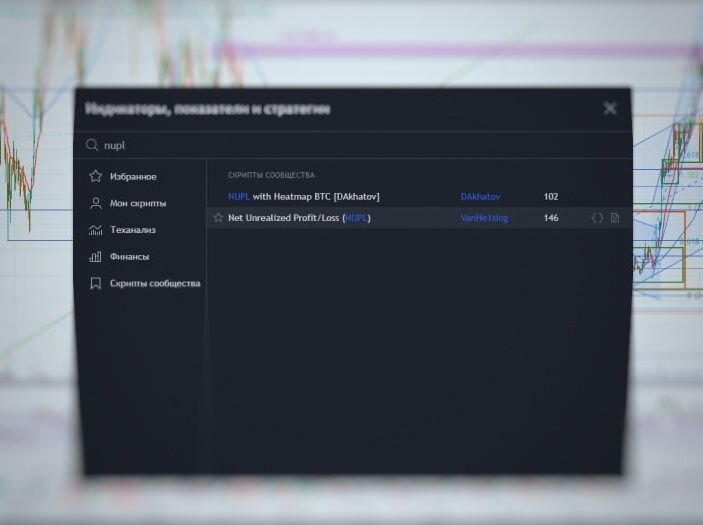Click the search field containing "nupl"
703x525 pixels.
[353, 145]
